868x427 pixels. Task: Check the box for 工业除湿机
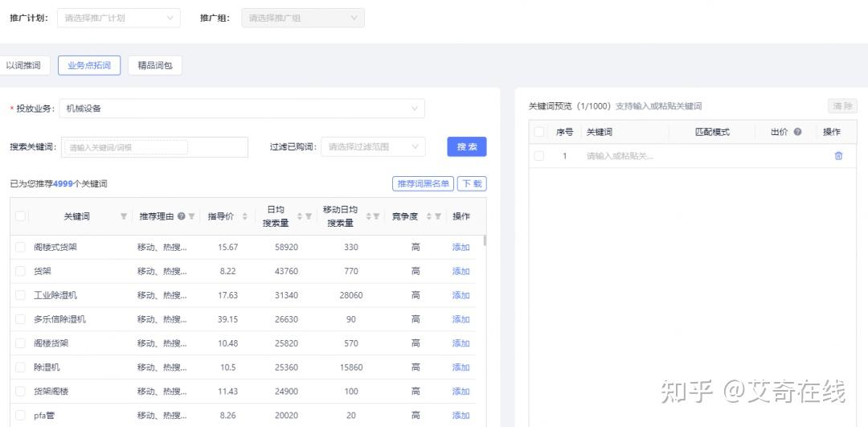[20, 295]
